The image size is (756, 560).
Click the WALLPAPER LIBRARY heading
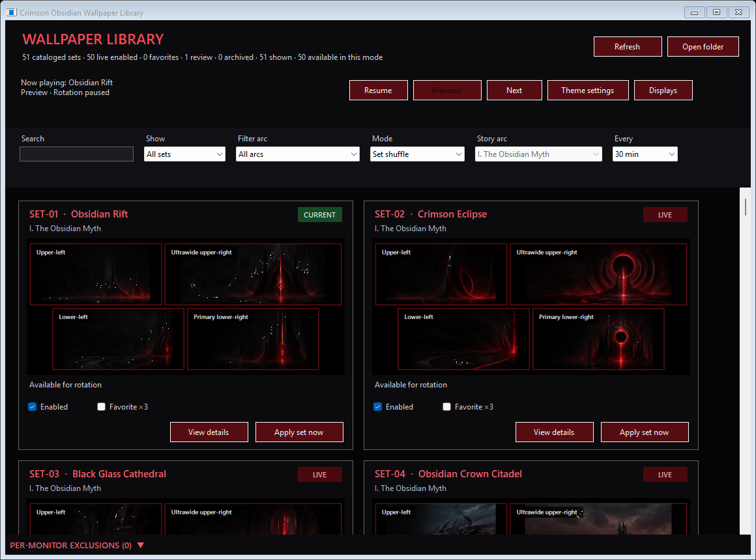93,39
